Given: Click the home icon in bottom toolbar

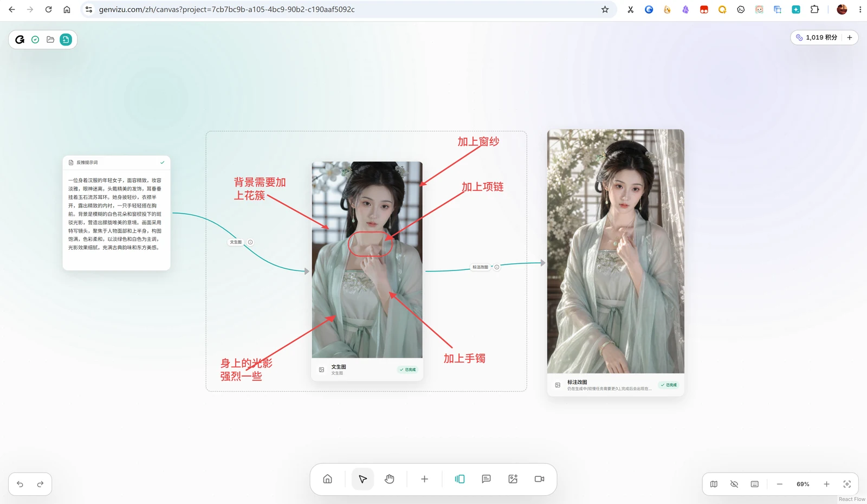Looking at the screenshot, I should (x=327, y=479).
